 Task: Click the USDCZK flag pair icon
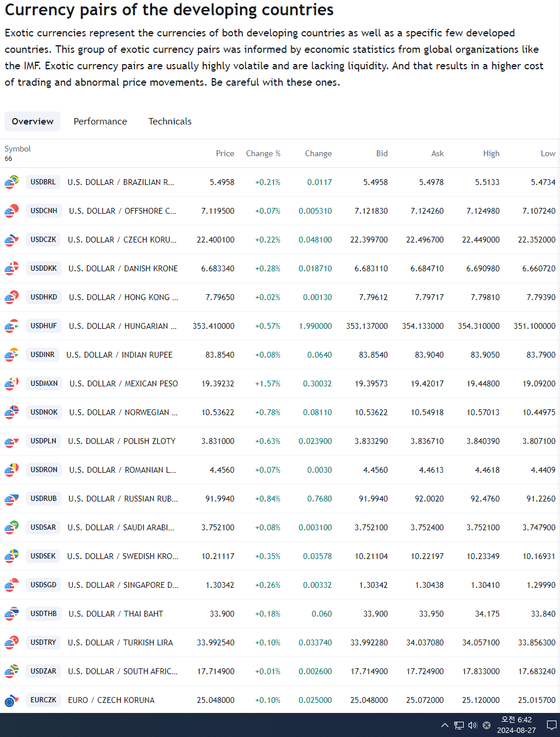click(12, 240)
